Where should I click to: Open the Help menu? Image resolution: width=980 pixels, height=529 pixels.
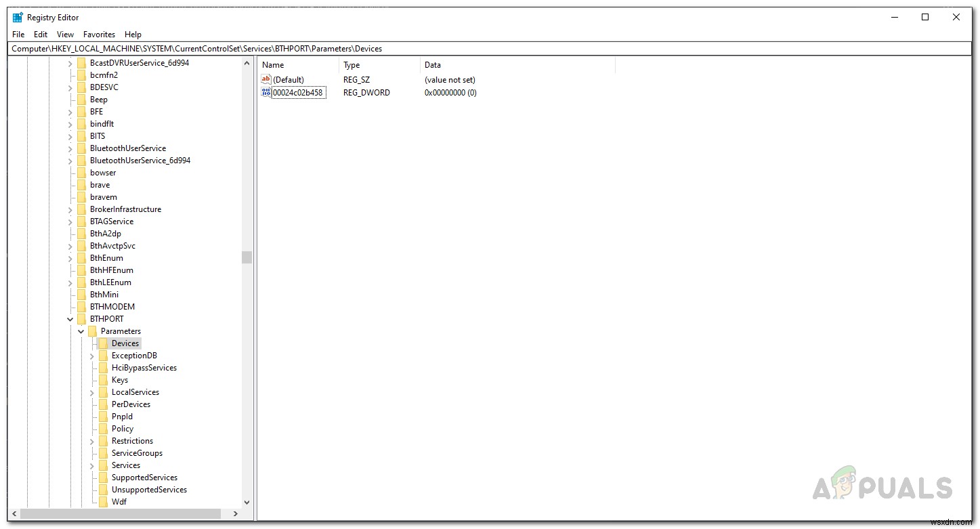[x=133, y=35]
